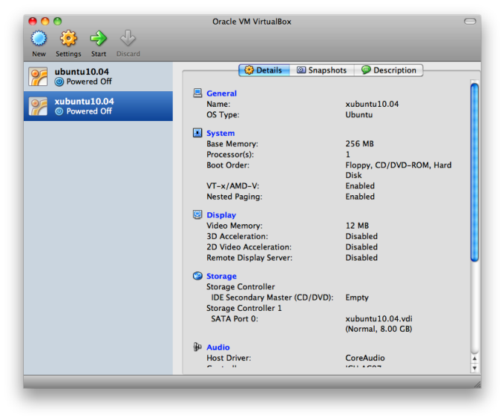Click the gear icon on Details tab
Viewport: 504px width, 420px height.
[x=249, y=70]
